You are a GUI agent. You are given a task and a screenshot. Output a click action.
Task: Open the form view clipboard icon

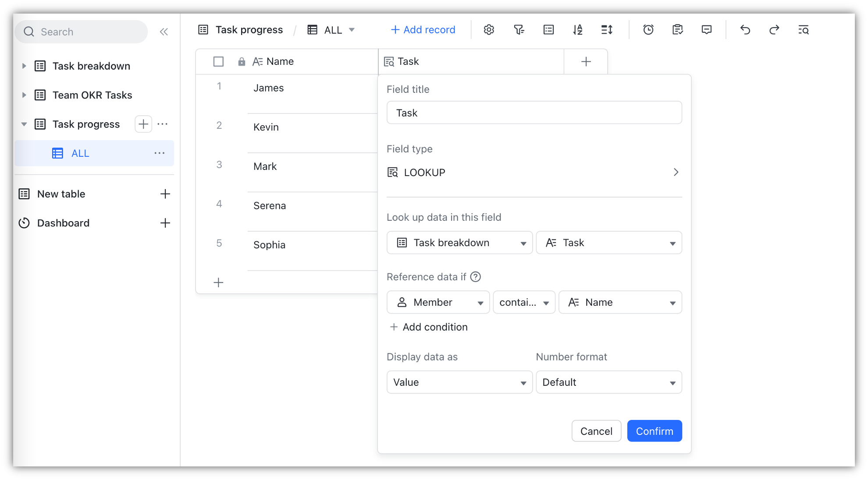click(677, 30)
